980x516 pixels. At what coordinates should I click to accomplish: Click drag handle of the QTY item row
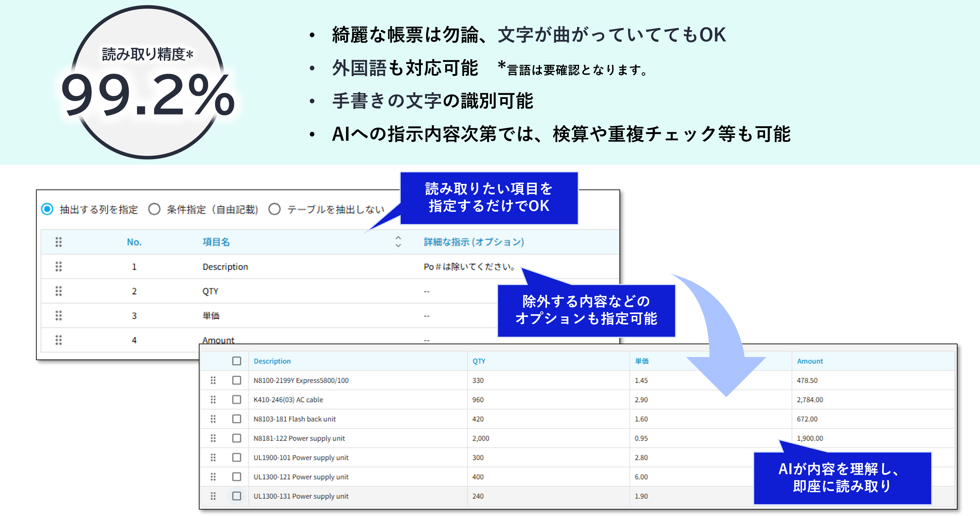tap(58, 291)
